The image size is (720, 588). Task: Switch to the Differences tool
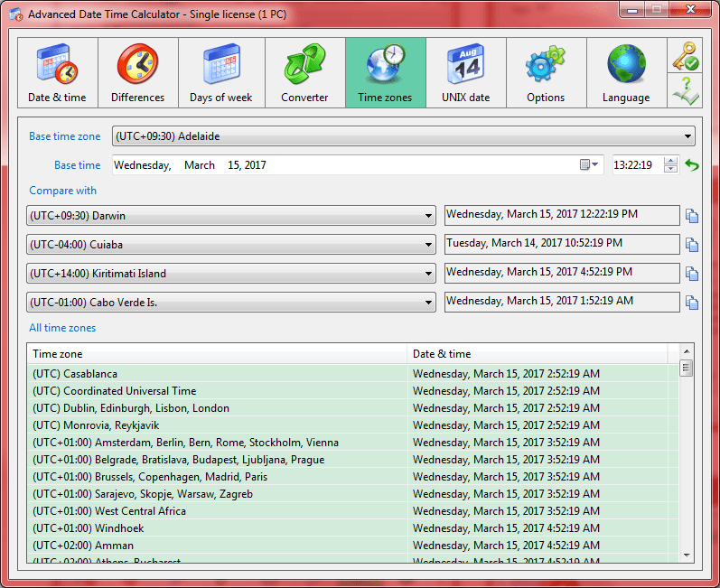(x=137, y=73)
